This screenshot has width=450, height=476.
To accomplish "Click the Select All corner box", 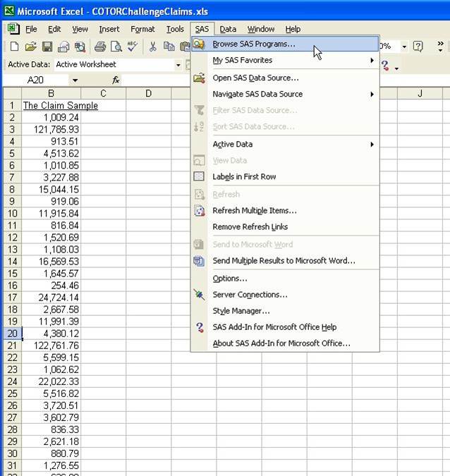I will [12, 94].
